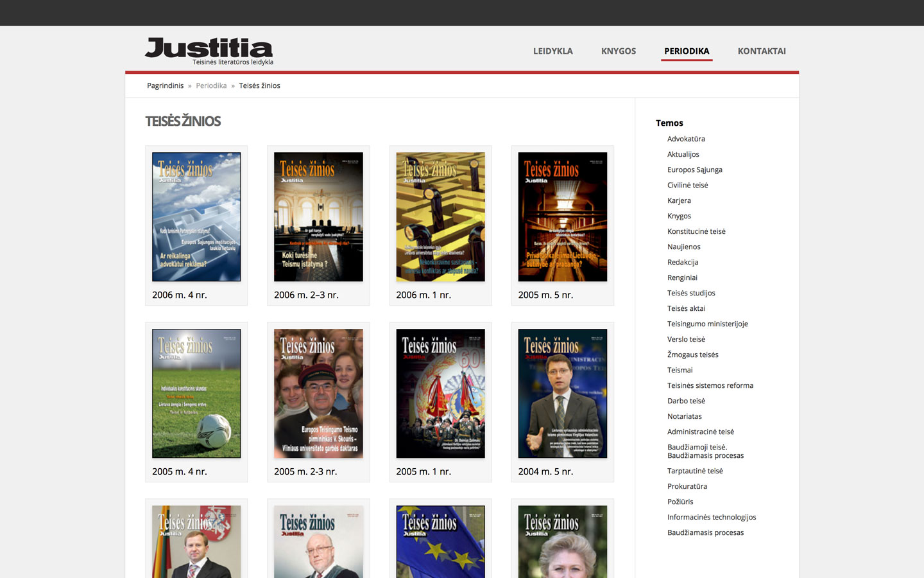Open the Knygos menu item
This screenshot has width=924, height=578.
point(619,51)
